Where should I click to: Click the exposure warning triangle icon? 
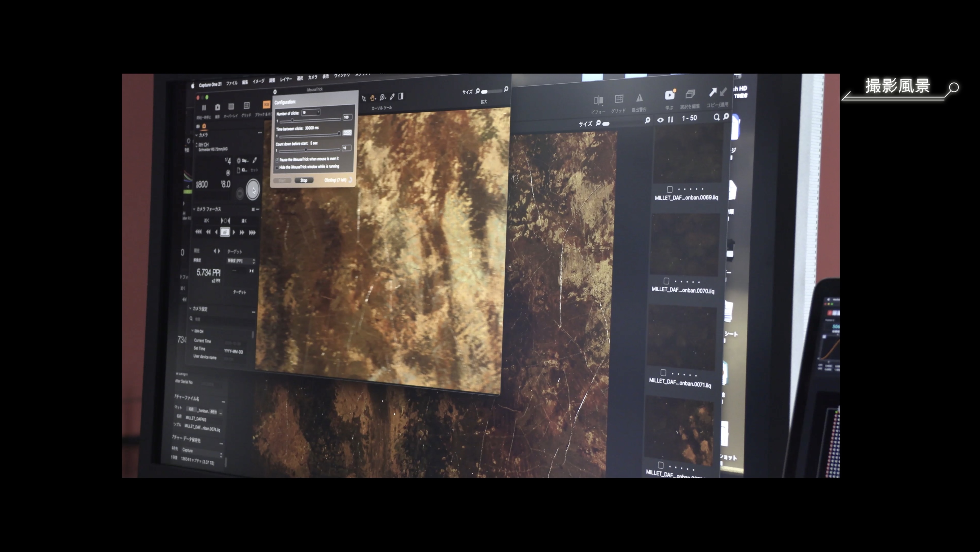640,98
